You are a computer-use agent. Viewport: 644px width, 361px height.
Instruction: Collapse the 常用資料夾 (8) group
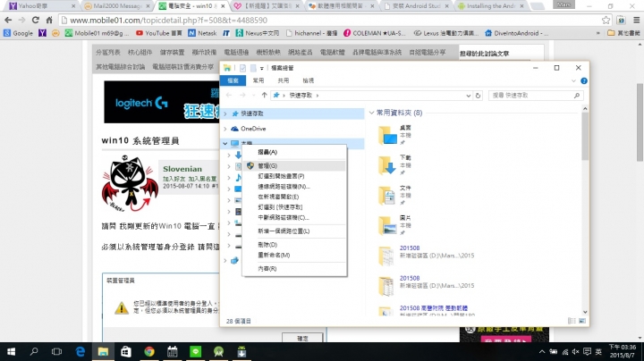pyautogui.click(x=371, y=113)
